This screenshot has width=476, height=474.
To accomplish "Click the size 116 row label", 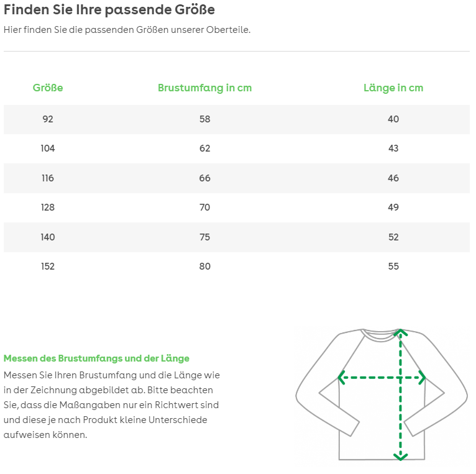I will point(48,178).
